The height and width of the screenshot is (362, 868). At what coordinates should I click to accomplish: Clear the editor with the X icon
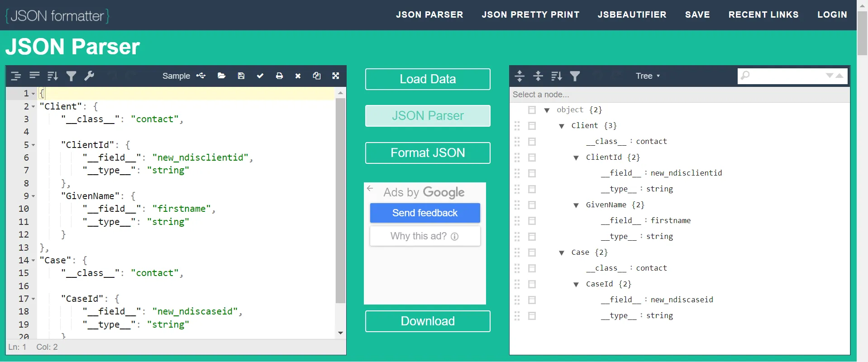click(x=298, y=76)
